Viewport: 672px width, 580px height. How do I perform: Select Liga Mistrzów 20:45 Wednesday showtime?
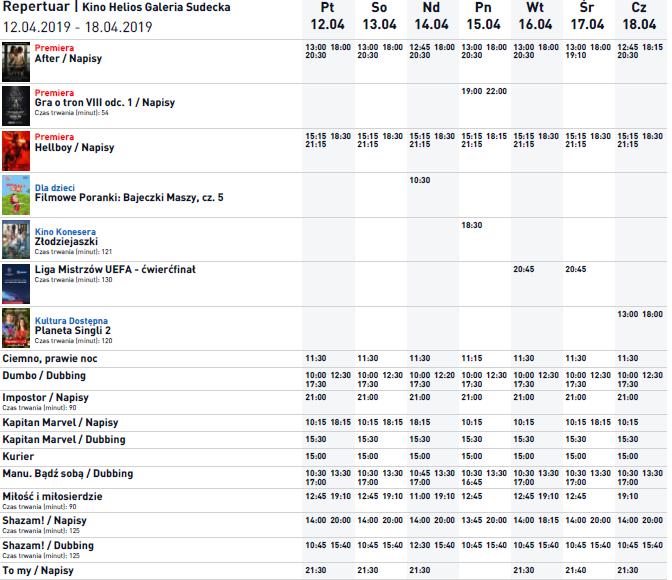[x=576, y=270]
